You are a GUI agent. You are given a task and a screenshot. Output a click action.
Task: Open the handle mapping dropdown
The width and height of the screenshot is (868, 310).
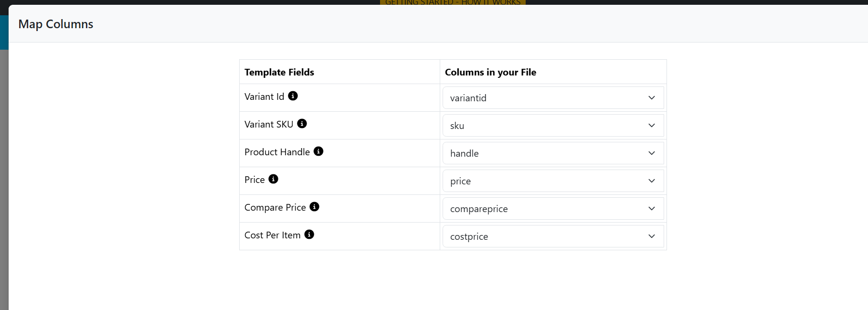[x=553, y=153]
